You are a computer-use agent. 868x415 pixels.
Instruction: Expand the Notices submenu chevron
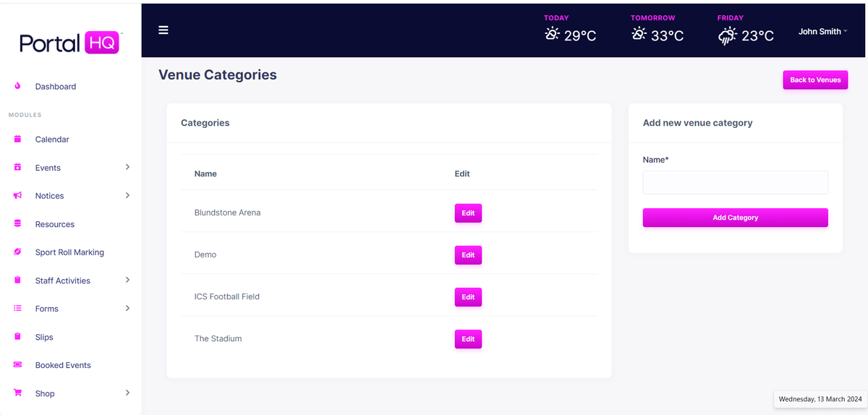point(127,195)
